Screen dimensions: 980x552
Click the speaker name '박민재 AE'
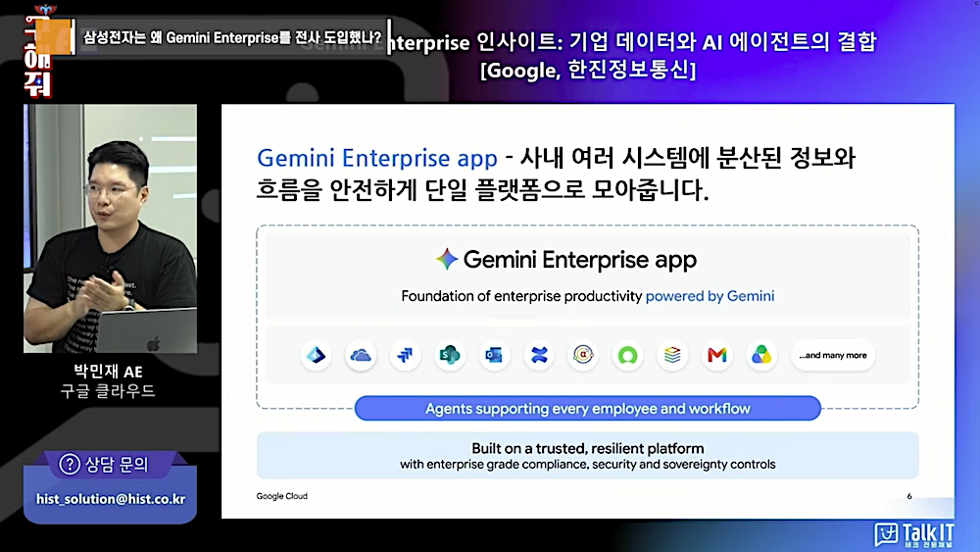click(x=108, y=372)
